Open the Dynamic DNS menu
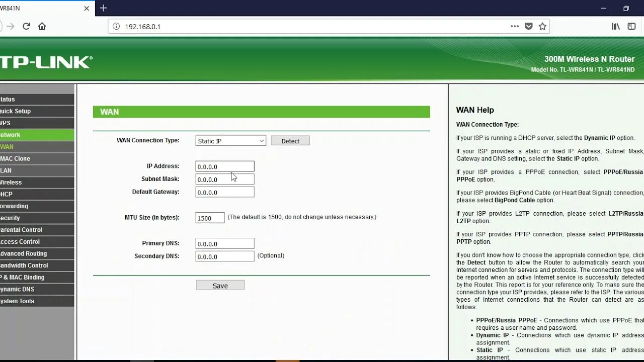Screen dimensions: 644x362 (x=37, y=289)
